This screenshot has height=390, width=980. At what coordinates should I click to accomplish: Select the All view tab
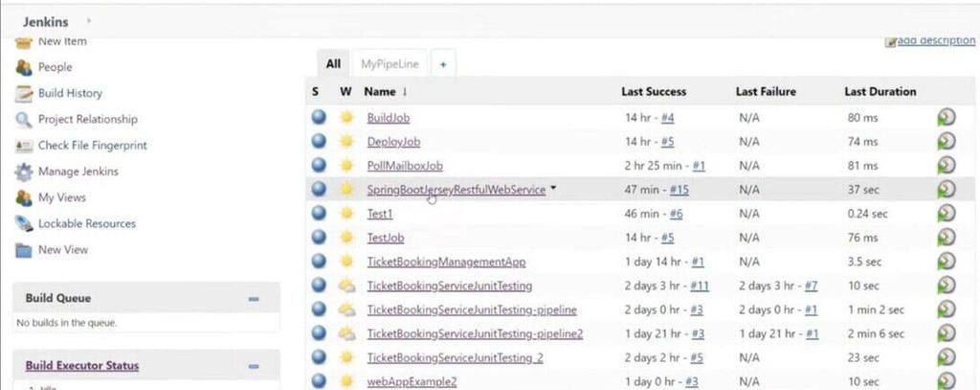tap(333, 64)
